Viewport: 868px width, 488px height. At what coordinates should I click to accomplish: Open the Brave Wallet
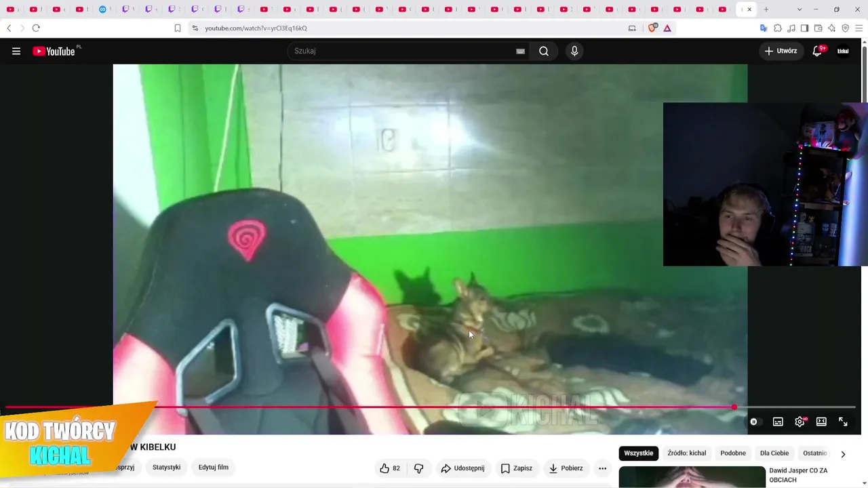point(818,28)
